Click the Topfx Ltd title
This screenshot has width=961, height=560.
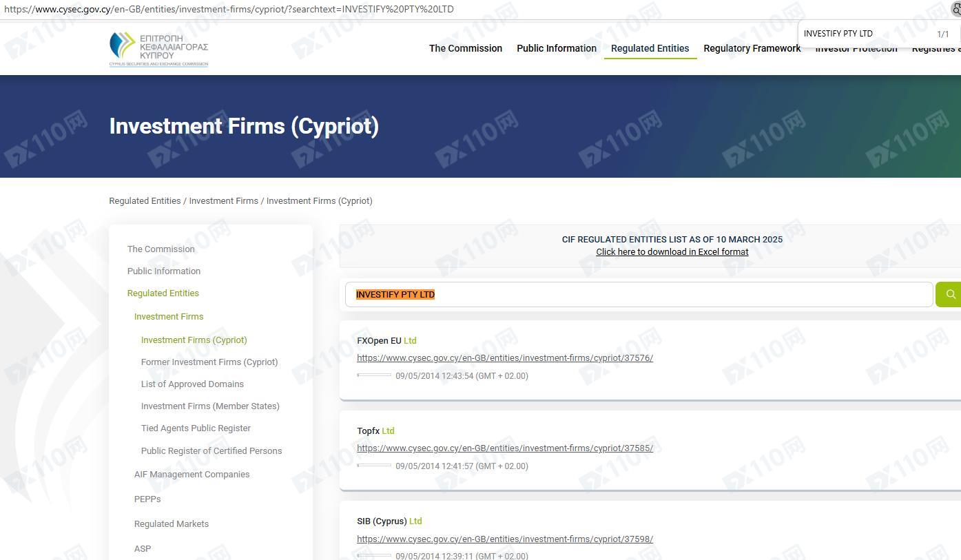[375, 431]
